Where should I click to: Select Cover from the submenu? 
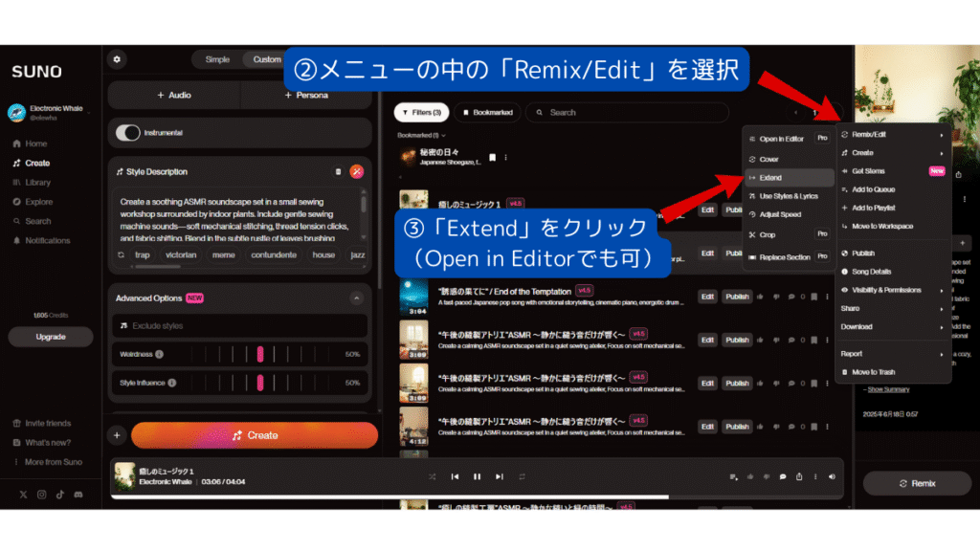pos(790,160)
